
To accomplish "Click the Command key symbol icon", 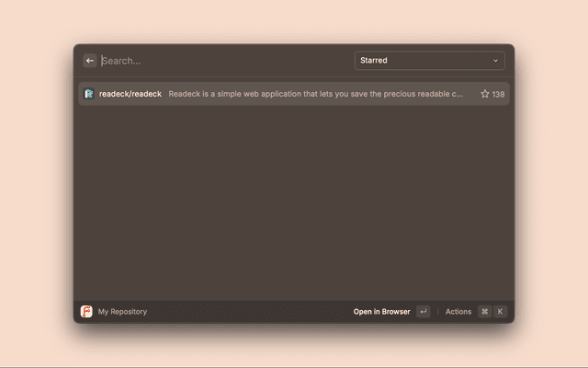I will coord(484,312).
